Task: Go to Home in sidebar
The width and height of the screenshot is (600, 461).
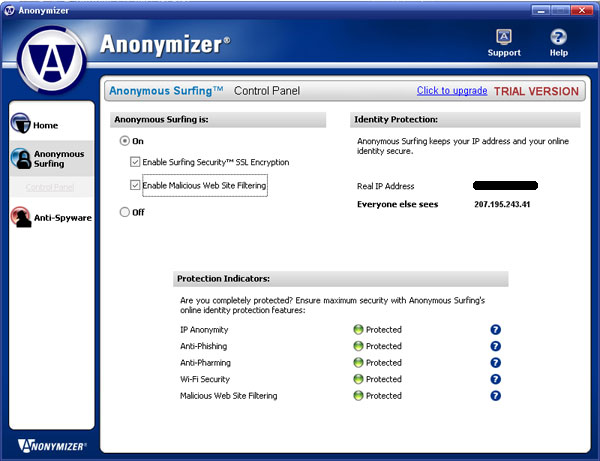Action: 46,125
